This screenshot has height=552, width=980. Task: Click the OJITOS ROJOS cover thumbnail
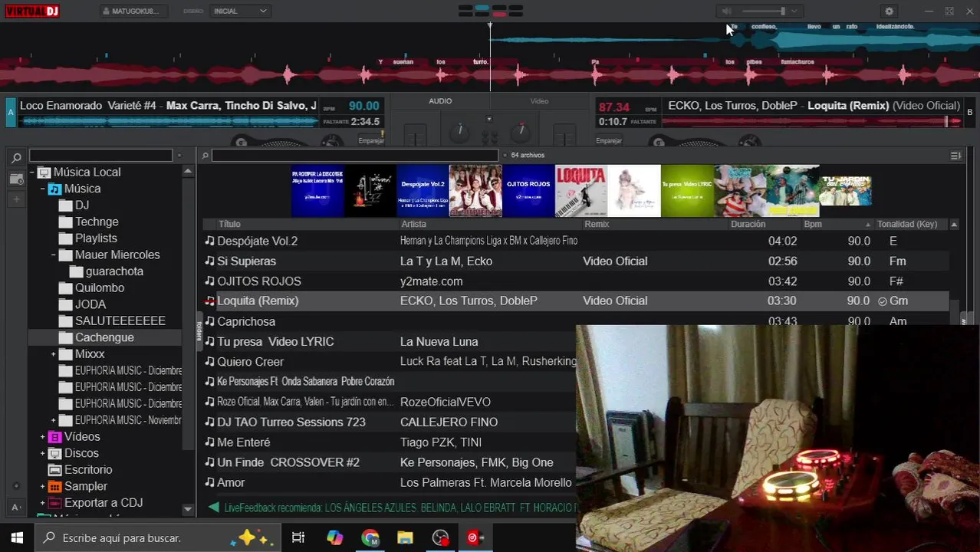(x=528, y=191)
